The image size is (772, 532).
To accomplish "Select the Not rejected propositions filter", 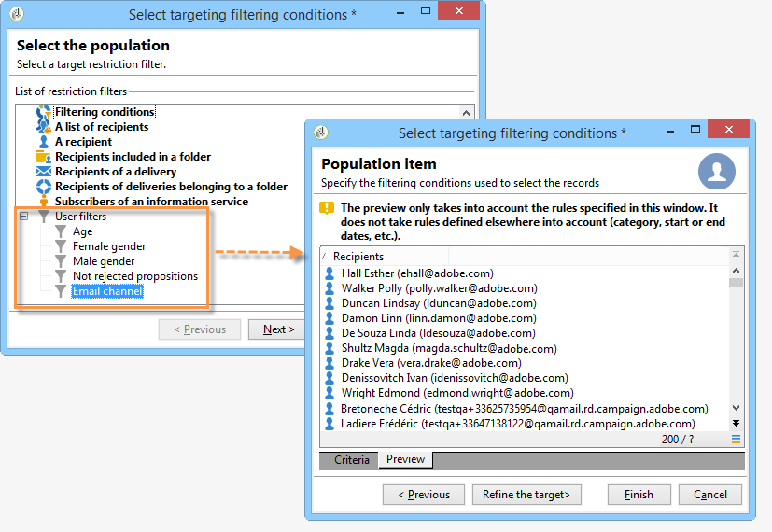I will point(135,276).
